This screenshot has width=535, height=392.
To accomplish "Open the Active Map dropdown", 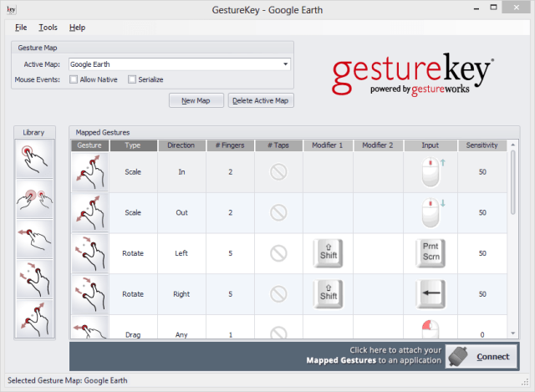I will tap(286, 64).
